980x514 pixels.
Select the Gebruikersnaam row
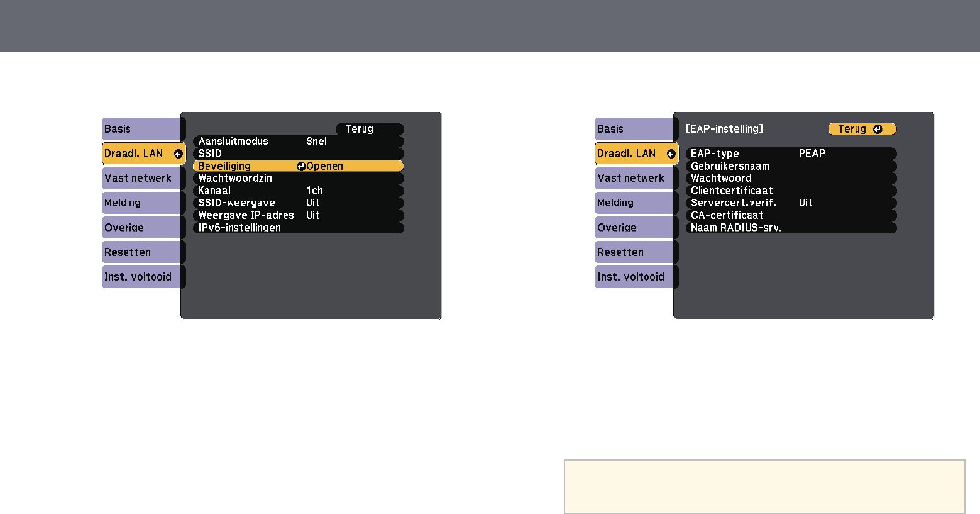[x=791, y=166]
